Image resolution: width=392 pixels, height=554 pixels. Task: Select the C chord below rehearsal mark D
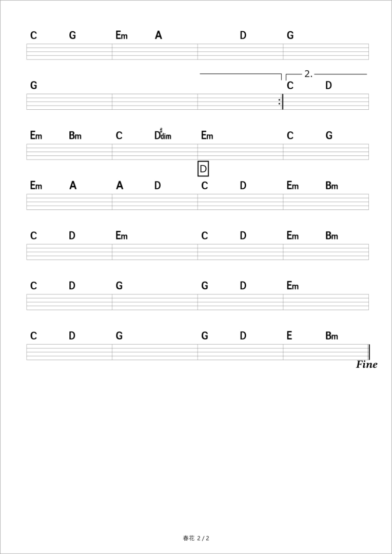point(204,186)
